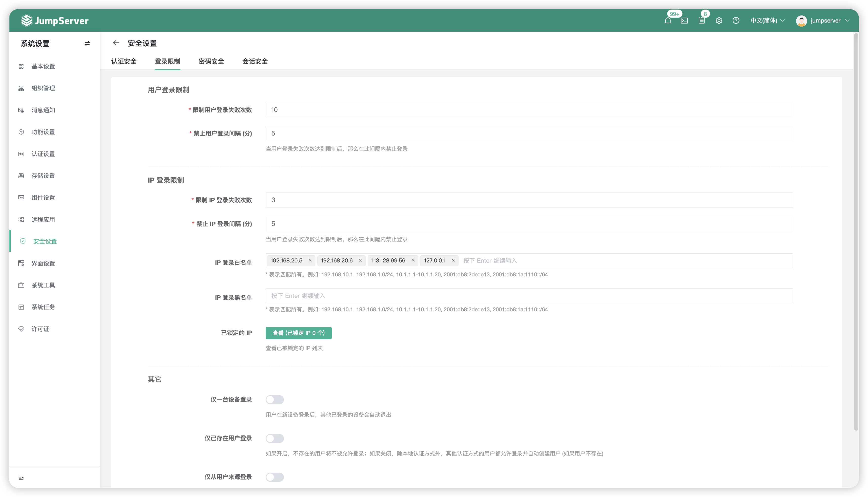Click the JumpServer logo
Viewport: 868px width, 497px height.
point(55,21)
